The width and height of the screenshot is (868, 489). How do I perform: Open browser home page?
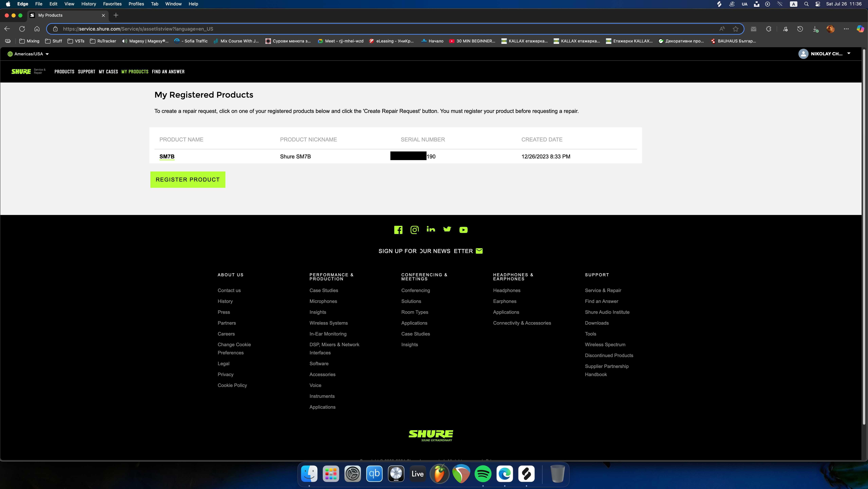tap(37, 29)
